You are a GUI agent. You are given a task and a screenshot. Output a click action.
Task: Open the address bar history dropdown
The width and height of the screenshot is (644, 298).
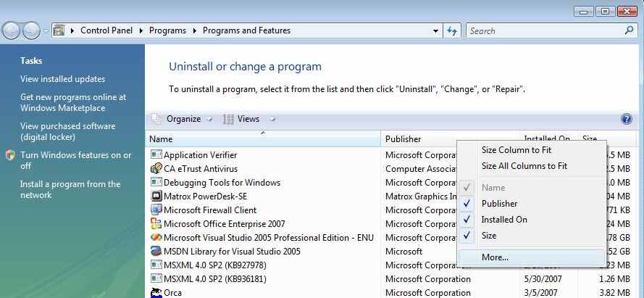[435, 31]
